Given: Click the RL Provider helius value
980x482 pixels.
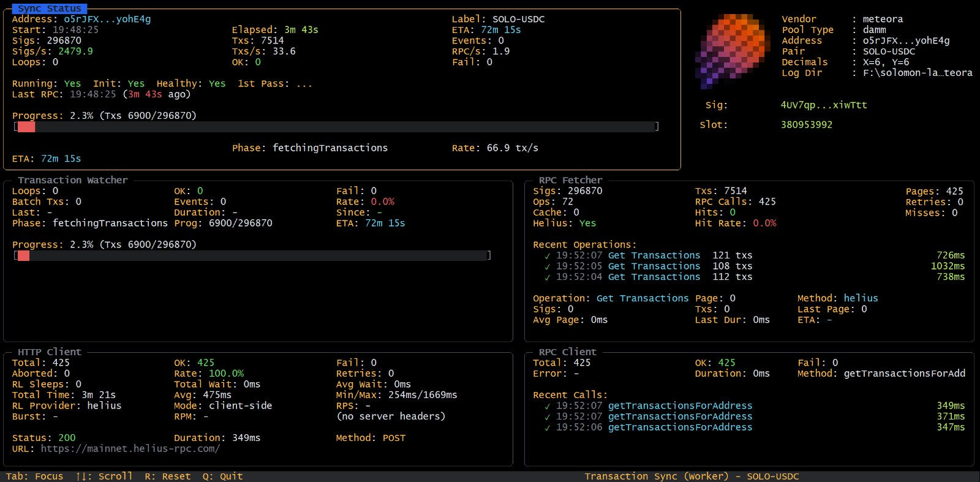Looking at the screenshot, I should click(104, 405).
